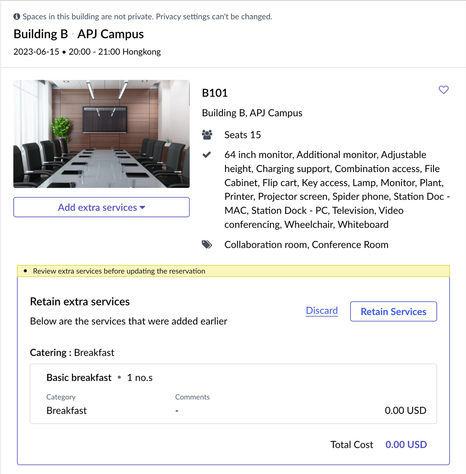Click the Seats 15 label
Screen dimensions: 466x474
click(x=243, y=135)
